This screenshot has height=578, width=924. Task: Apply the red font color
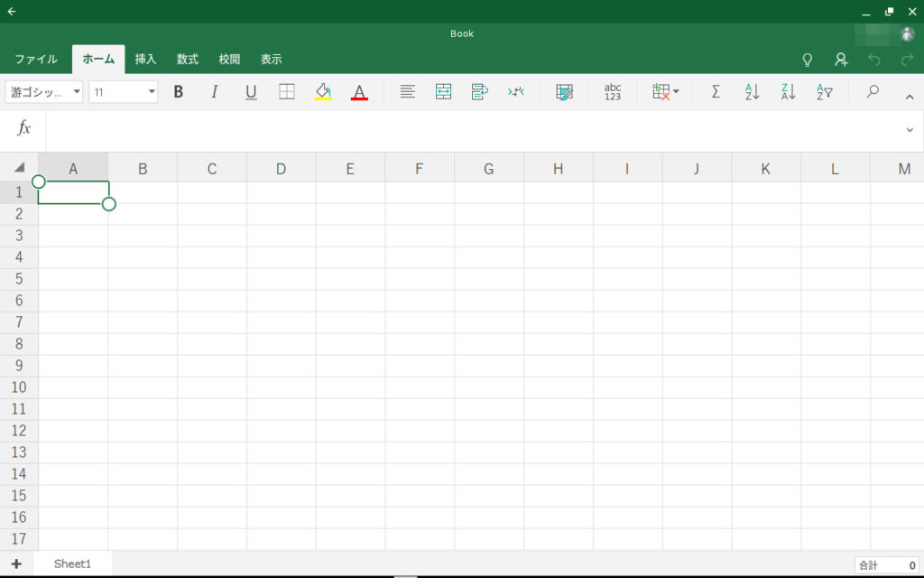click(359, 91)
